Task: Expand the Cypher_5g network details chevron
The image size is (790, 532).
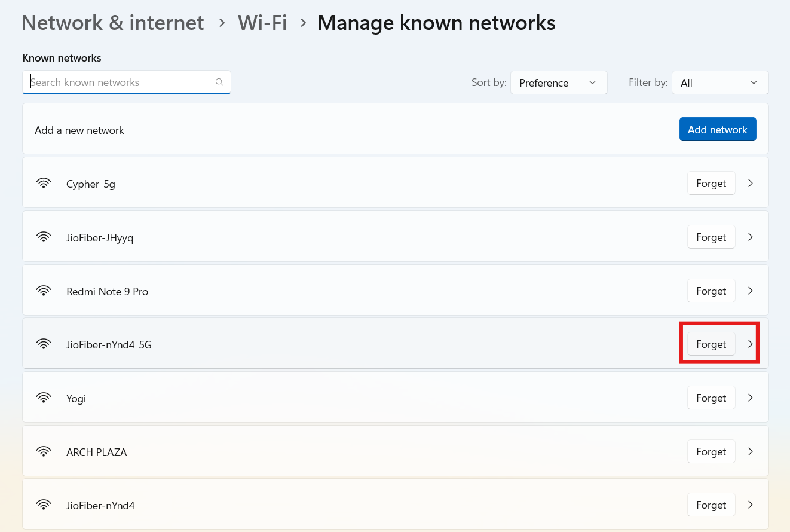Action: pos(751,183)
